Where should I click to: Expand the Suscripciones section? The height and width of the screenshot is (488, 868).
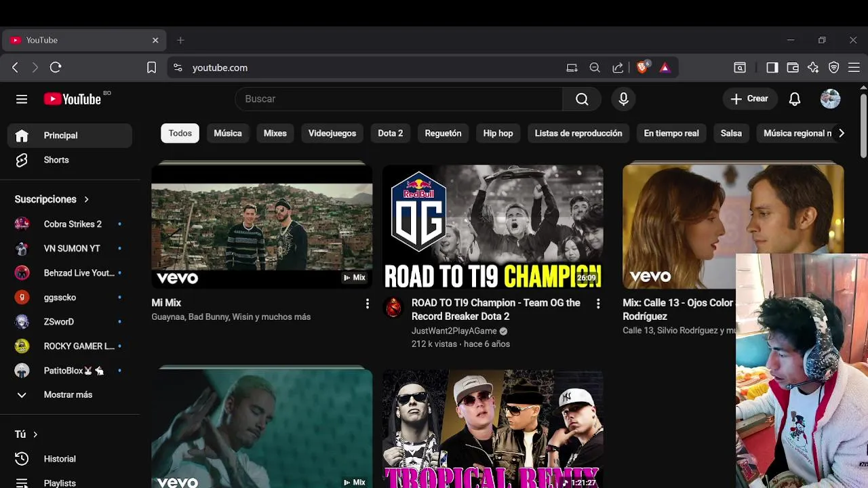52,199
